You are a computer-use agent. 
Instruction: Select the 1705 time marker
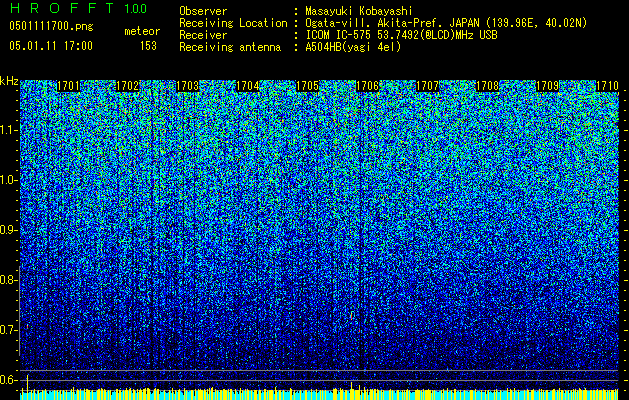tap(307, 86)
